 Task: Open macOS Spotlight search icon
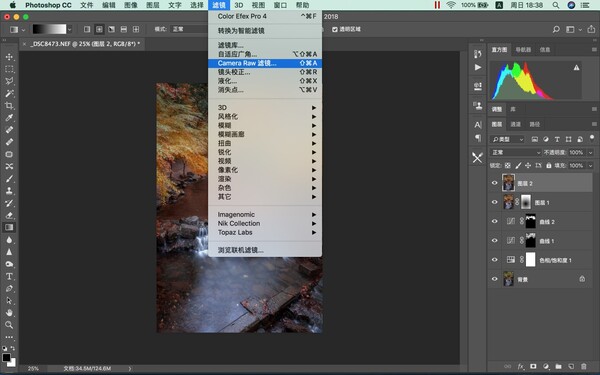pyautogui.click(x=556, y=5)
